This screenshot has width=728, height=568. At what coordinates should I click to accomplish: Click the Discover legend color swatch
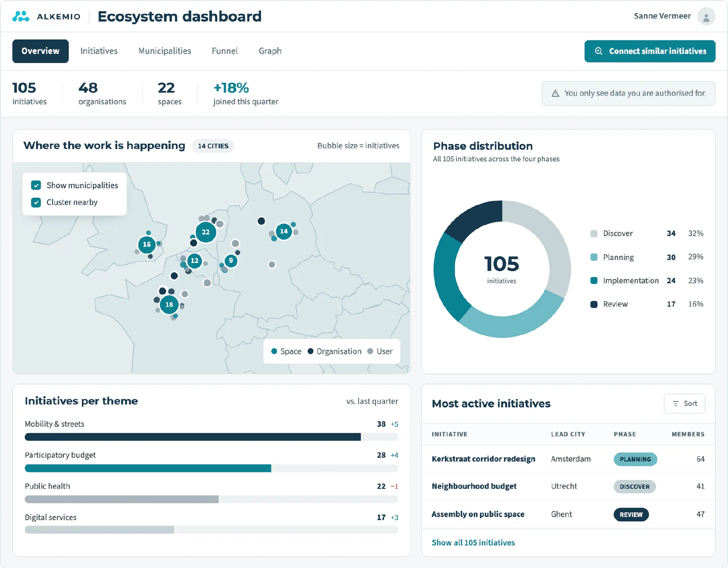[x=594, y=233]
